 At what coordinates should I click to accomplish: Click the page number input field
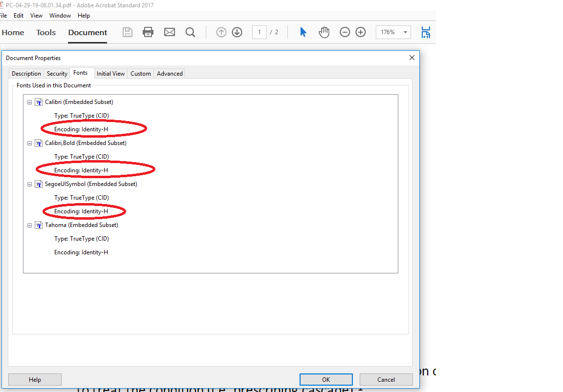coord(259,32)
